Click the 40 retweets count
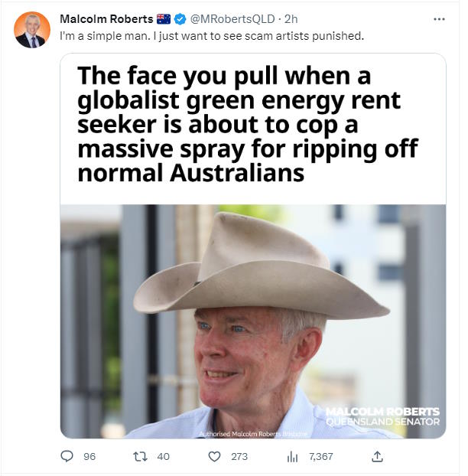Screen dimensions: 468x476 [x=163, y=457]
